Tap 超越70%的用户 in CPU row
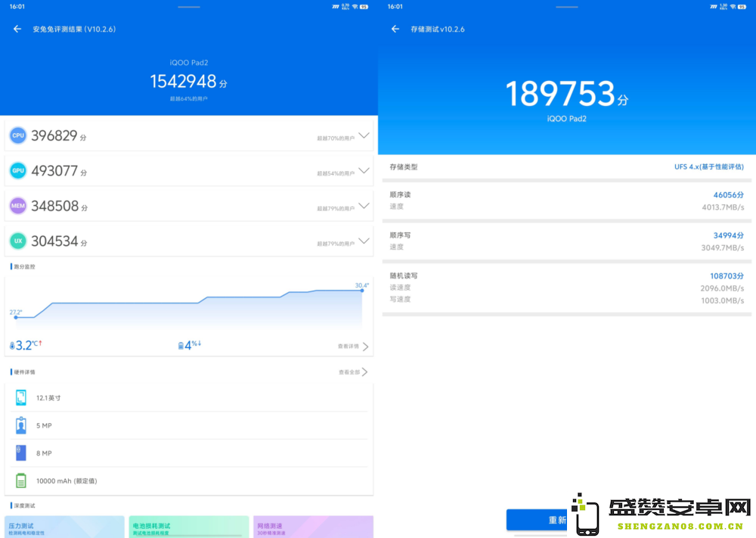Screen dimensions: 756x538 click(x=336, y=138)
